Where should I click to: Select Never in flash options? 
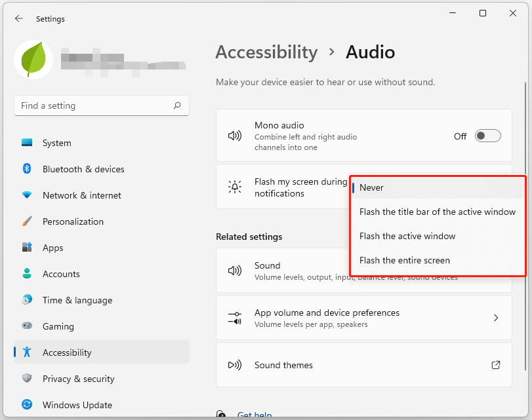[371, 187]
